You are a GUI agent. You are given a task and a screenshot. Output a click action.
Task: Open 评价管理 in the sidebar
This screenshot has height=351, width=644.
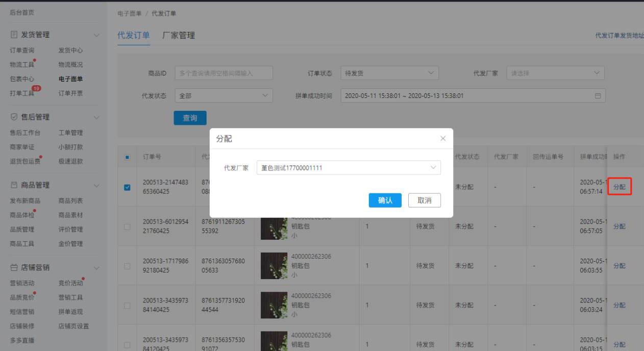(x=70, y=230)
